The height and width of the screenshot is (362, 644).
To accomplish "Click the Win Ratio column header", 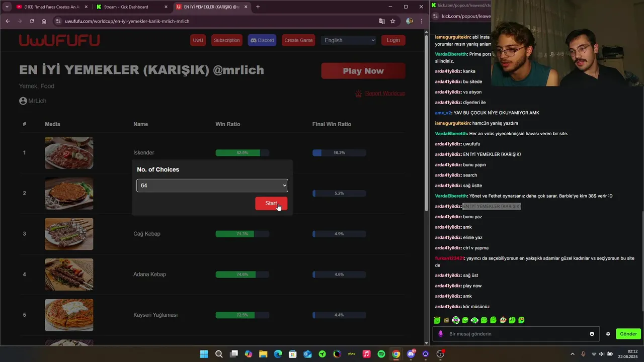I will (227, 124).
